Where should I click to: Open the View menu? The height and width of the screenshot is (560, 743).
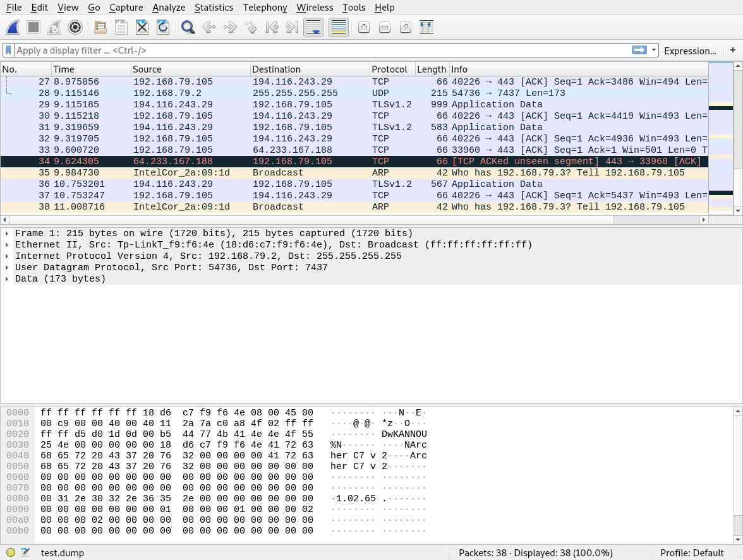coord(68,8)
